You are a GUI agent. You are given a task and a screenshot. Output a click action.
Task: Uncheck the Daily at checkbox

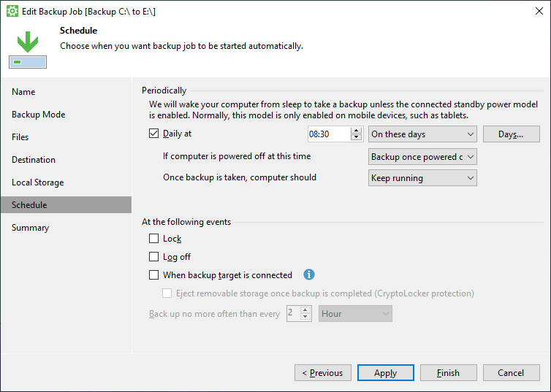(x=153, y=134)
